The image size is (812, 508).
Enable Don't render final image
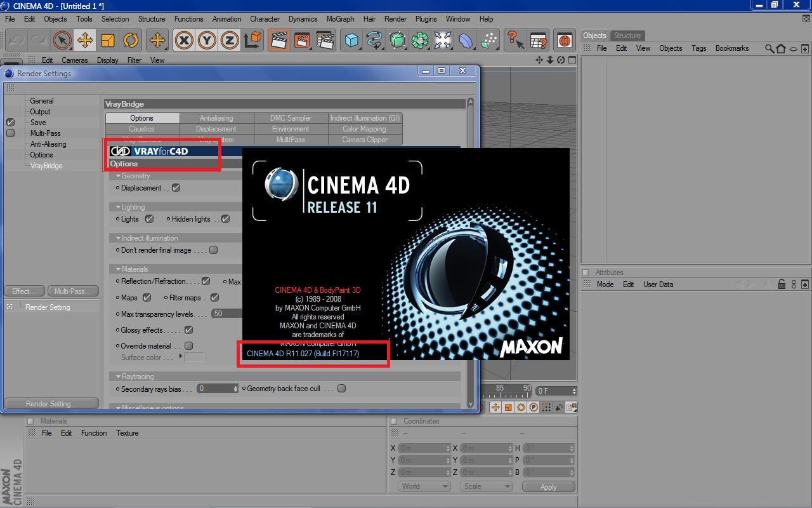point(214,250)
